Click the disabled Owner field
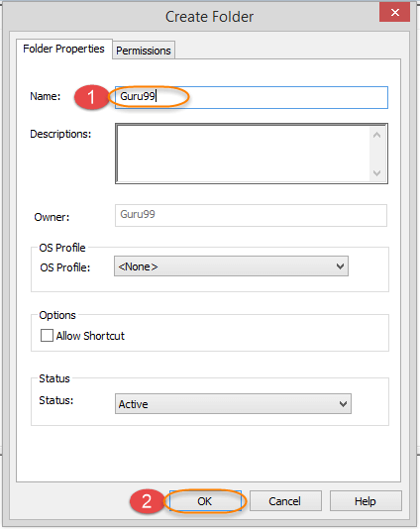The image size is (420, 529). (x=251, y=215)
